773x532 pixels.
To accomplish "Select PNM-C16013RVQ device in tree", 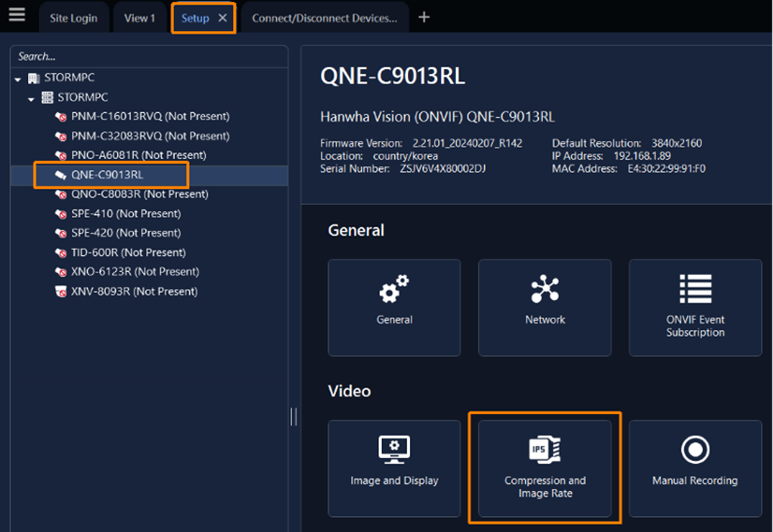I will pyautogui.click(x=150, y=117).
